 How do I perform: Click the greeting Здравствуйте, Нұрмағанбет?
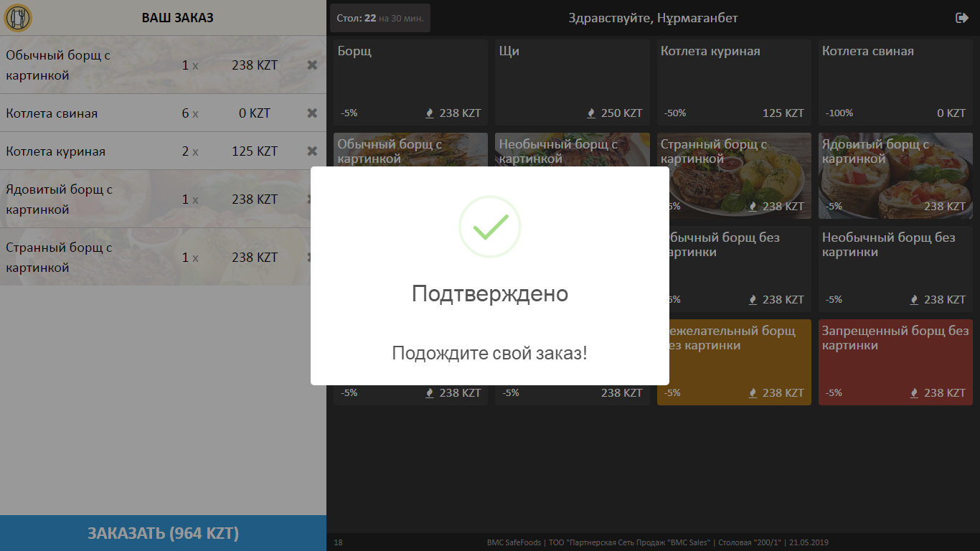pos(653,17)
